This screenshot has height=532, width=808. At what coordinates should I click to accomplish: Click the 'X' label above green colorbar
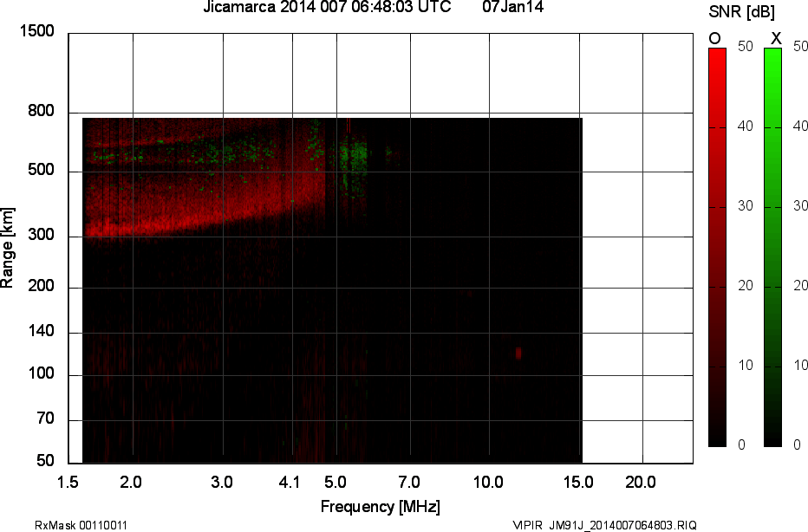(x=776, y=39)
